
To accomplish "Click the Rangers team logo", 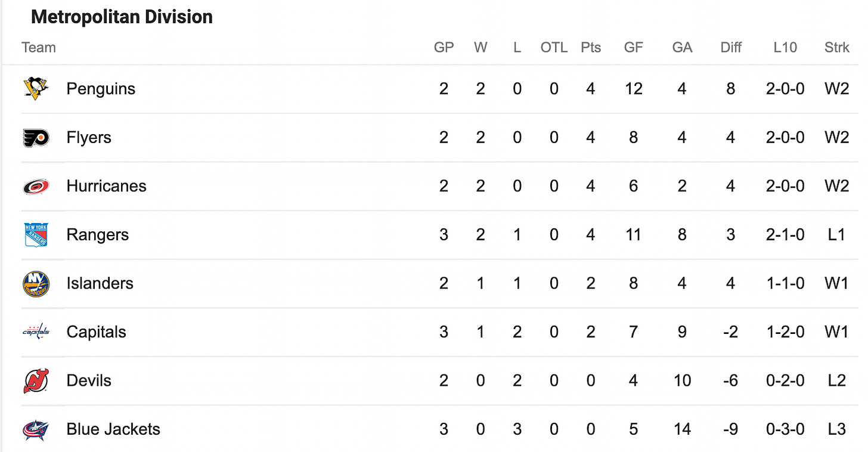I will (x=36, y=235).
